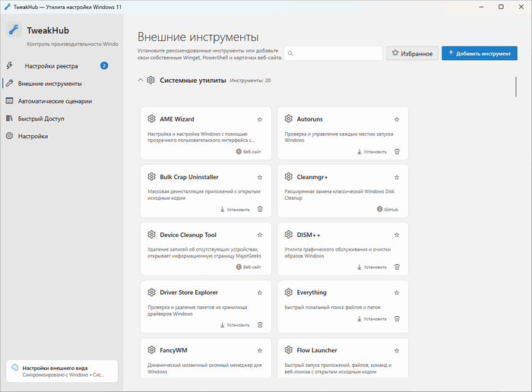Open the Cleanmgr+ GitHub link
532x392 pixels.
[x=388, y=209]
